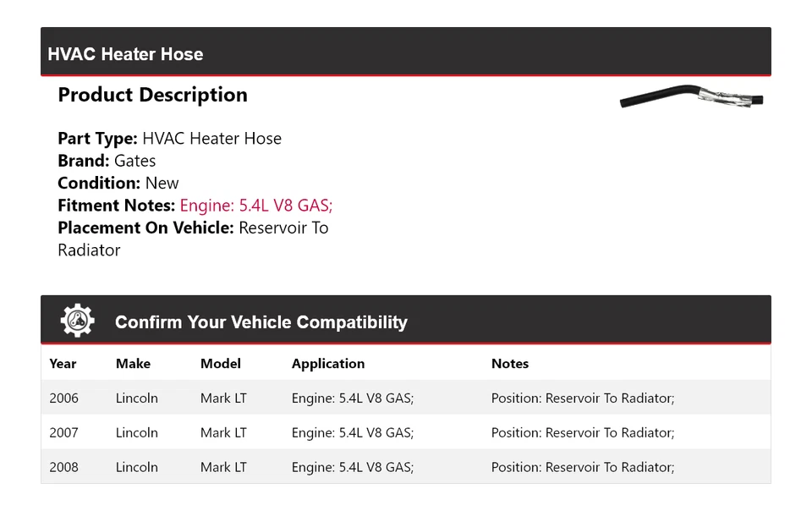The width and height of the screenshot is (812, 511).
Task: Click Mark LT in the 2007 row
Action: click(x=223, y=433)
